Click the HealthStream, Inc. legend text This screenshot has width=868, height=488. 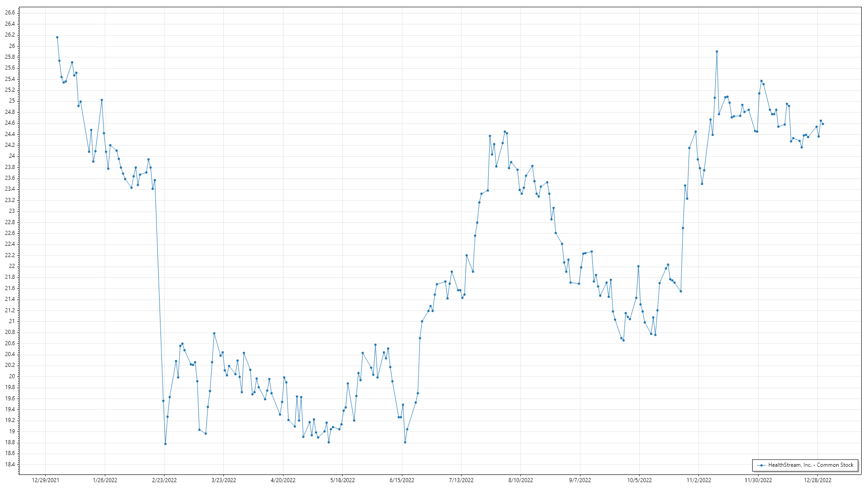pyautogui.click(x=811, y=465)
